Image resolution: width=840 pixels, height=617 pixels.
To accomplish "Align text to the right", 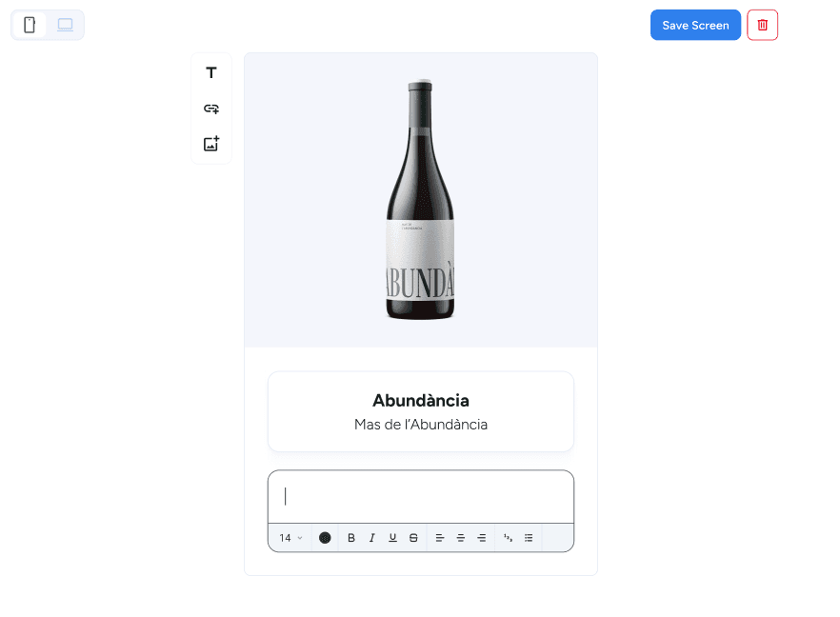I will 481,538.
